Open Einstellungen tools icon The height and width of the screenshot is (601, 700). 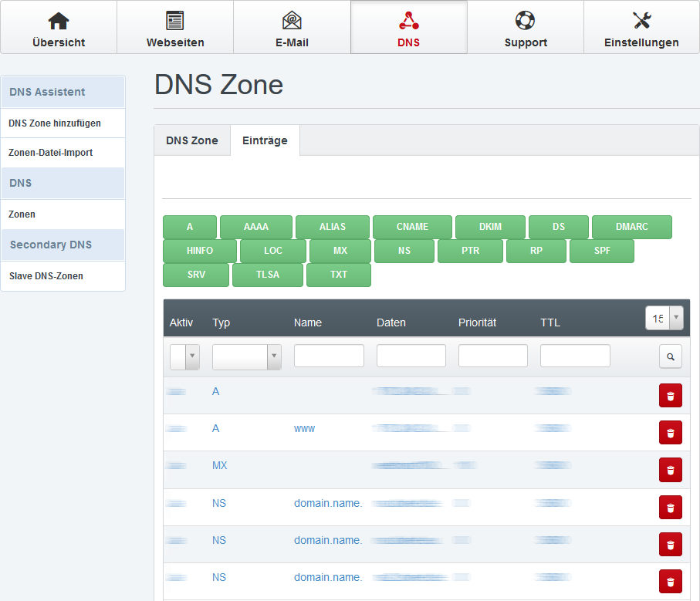coord(641,21)
